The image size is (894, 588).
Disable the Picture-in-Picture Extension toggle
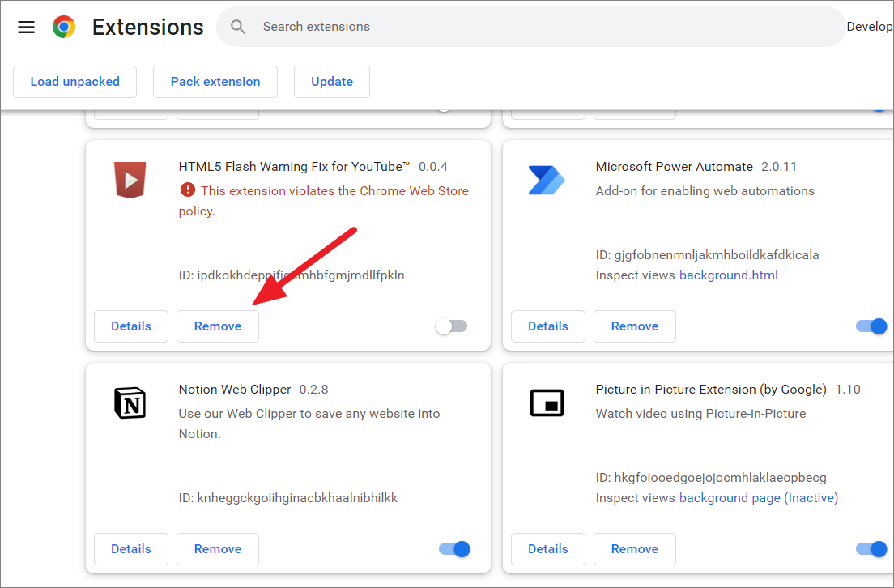tap(872, 549)
